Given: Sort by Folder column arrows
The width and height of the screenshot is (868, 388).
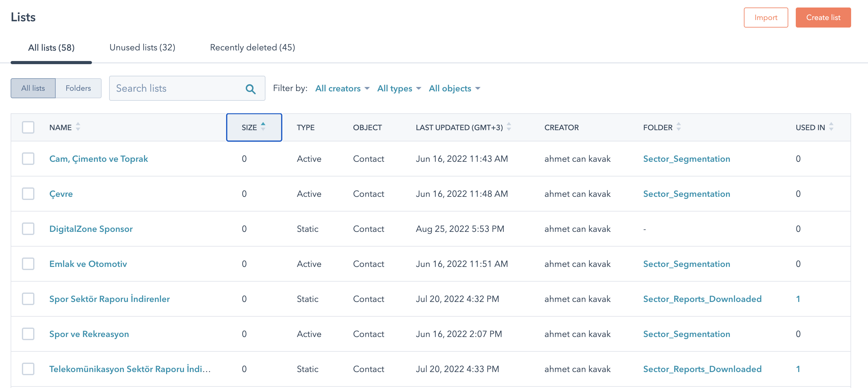Looking at the screenshot, I should [679, 127].
